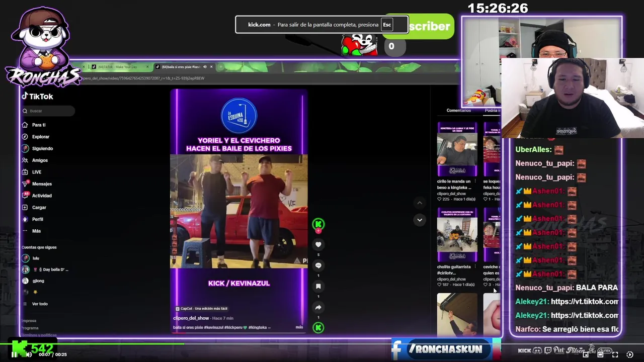This screenshot has width=644, height=362.
Task: Close the baila si eres pixie tab
Action: [211, 67]
